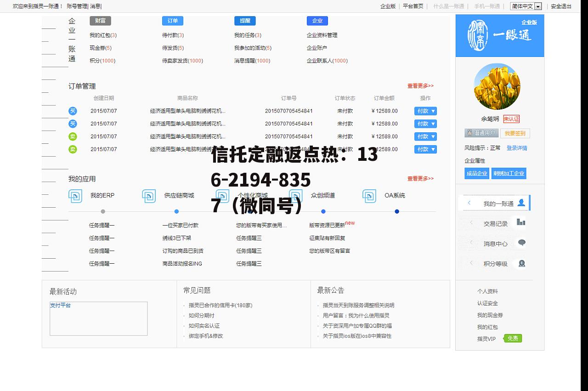
Task: Open 企业资料管理 link
Action: pyautogui.click(x=322, y=35)
